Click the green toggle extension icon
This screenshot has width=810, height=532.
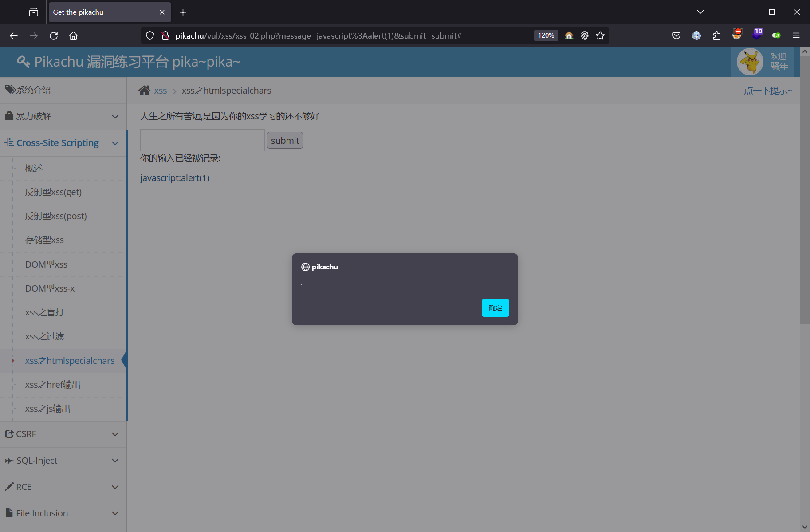[776, 35]
